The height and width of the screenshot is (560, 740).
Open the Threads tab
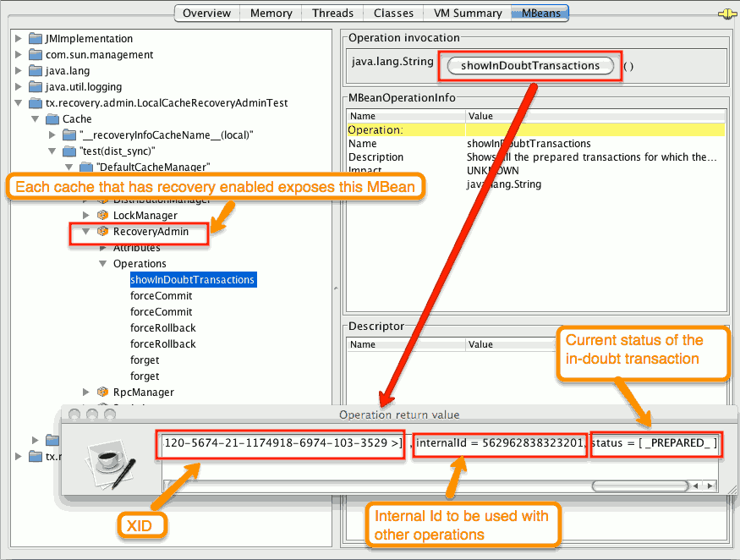click(332, 14)
